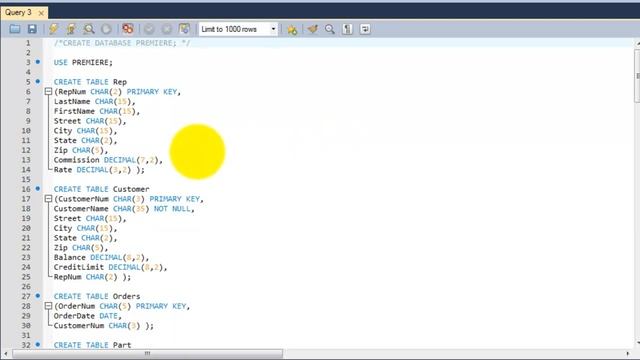Image resolution: width=640 pixels, height=360 pixels.
Task: Click the horizontal scrollbar left arrow
Action: (x=6, y=353)
